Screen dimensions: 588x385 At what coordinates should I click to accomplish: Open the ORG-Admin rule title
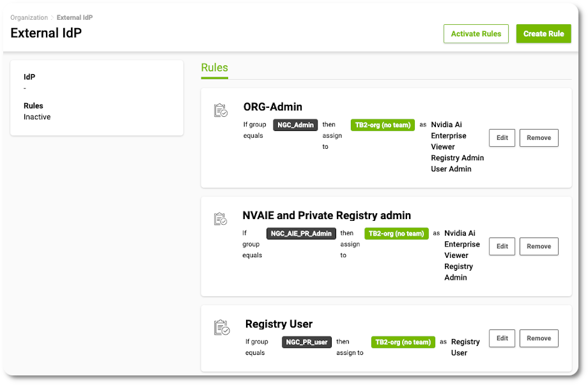click(272, 107)
